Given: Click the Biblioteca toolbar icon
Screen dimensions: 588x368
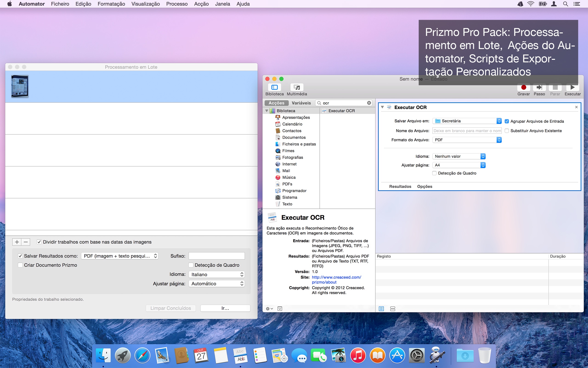Looking at the screenshot, I should tap(274, 87).
